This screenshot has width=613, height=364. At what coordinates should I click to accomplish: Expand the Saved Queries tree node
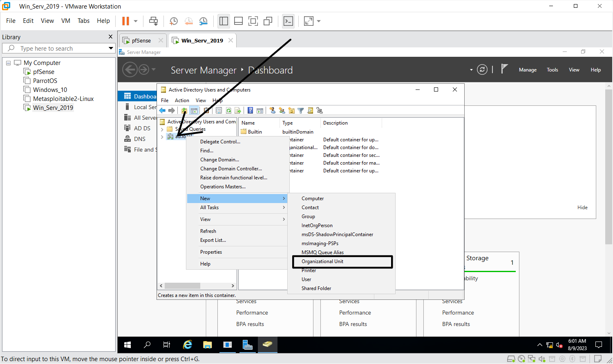162,129
